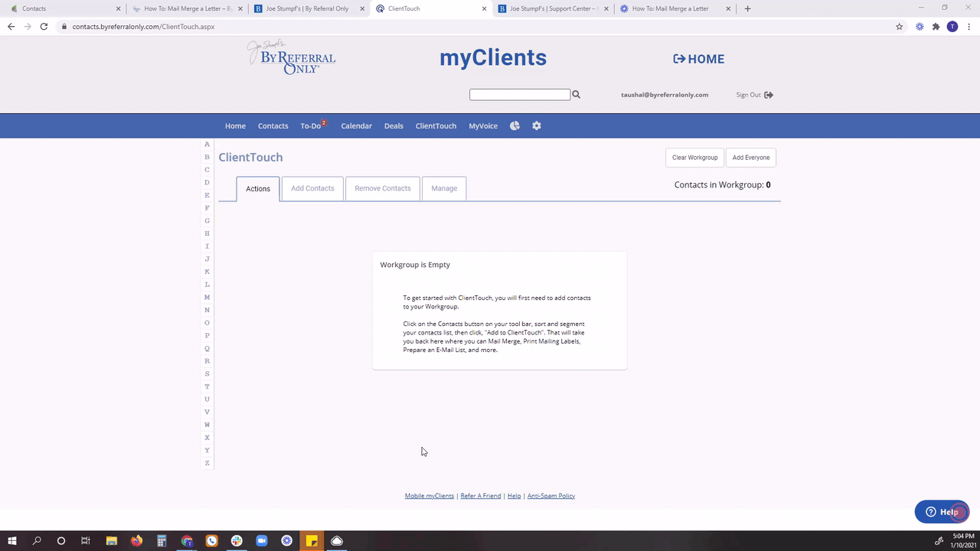Open the Help footer link
980x551 pixels.
tap(514, 496)
